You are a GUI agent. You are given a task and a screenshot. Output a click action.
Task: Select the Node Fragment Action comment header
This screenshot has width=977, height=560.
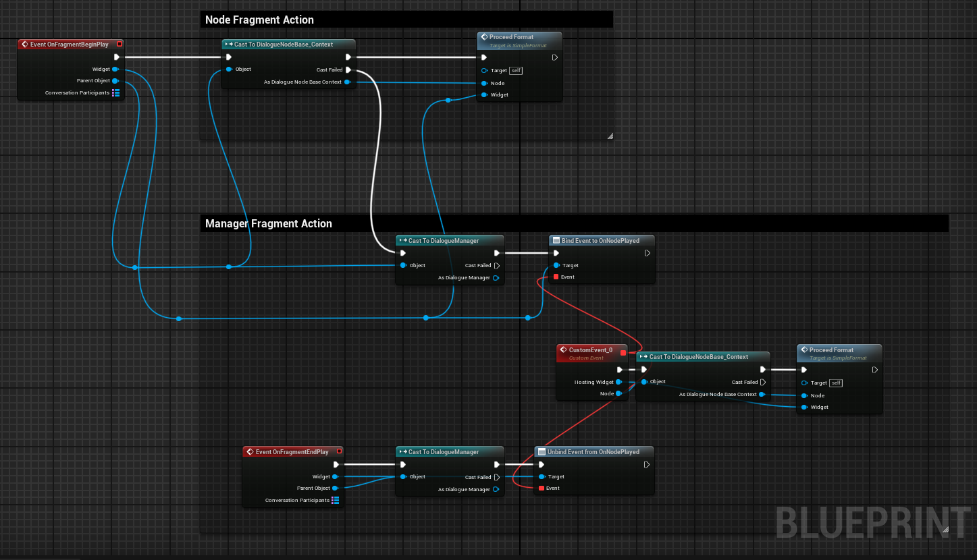[x=406, y=20]
